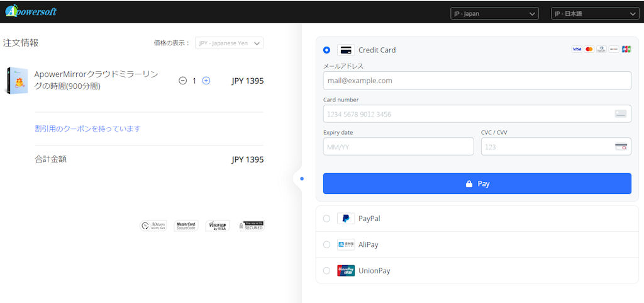Click the 価格の表示 label
This screenshot has height=303, width=644.
(x=172, y=43)
